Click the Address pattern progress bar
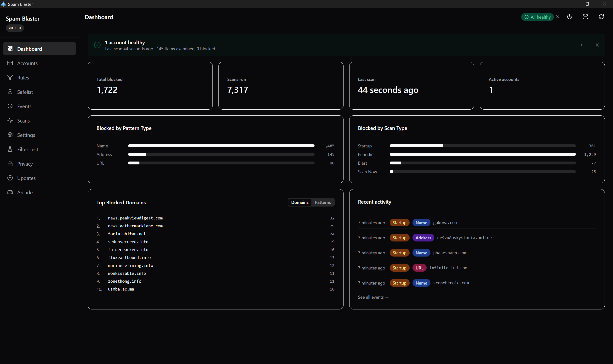The image size is (613, 364). pyautogui.click(x=221, y=154)
